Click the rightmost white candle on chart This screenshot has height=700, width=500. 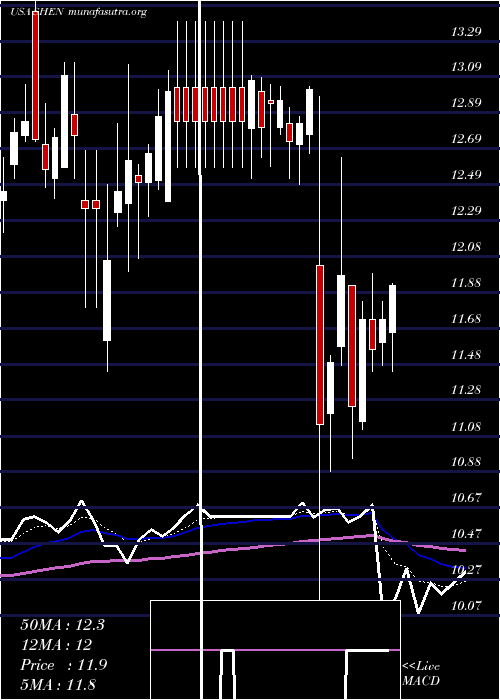click(x=392, y=308)
